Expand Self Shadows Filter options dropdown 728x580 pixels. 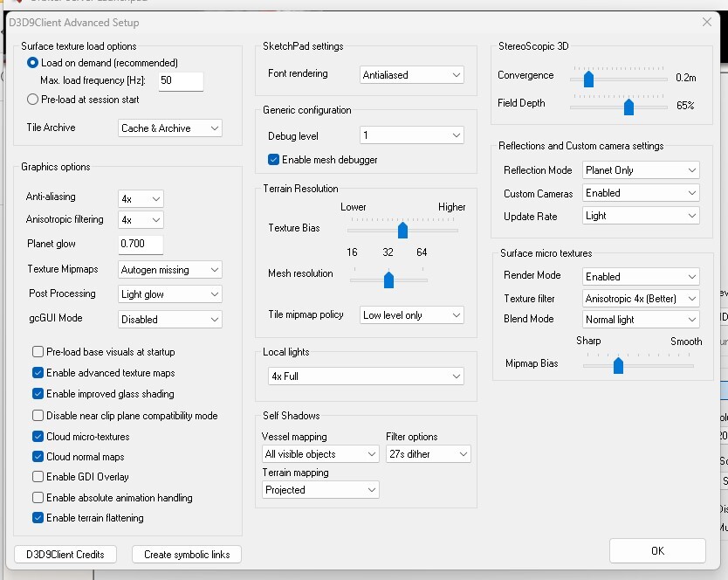pos(428,454)
